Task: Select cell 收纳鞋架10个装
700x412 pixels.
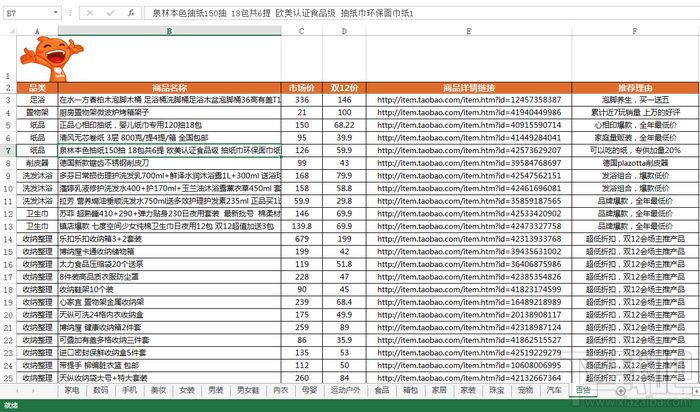Action: click(170, 289)
